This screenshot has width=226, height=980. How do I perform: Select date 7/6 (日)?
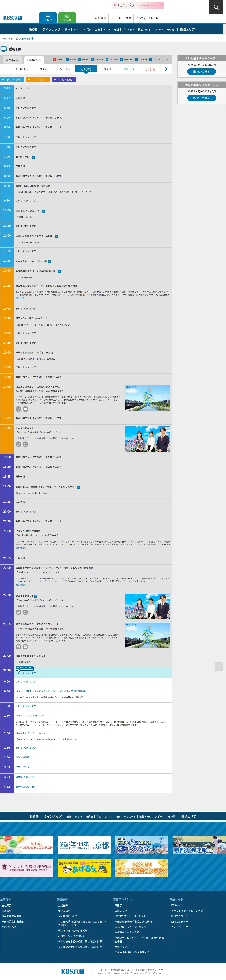point(150,69)
